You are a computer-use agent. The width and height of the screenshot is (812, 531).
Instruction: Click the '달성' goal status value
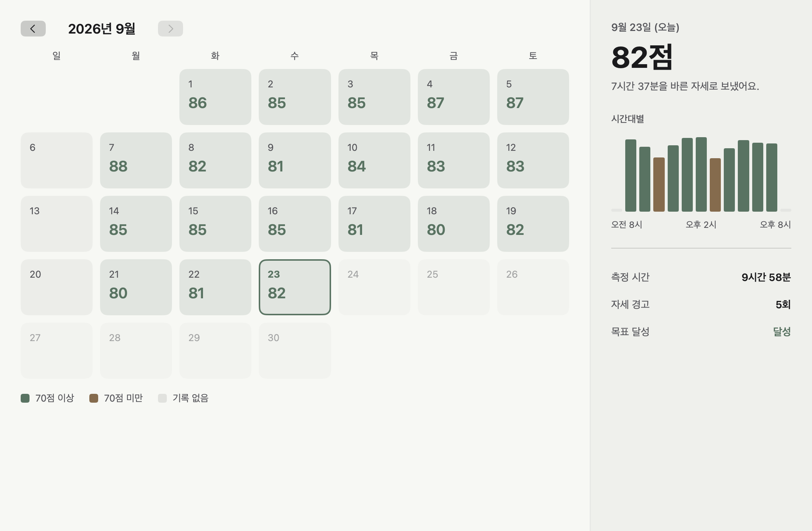782,332
